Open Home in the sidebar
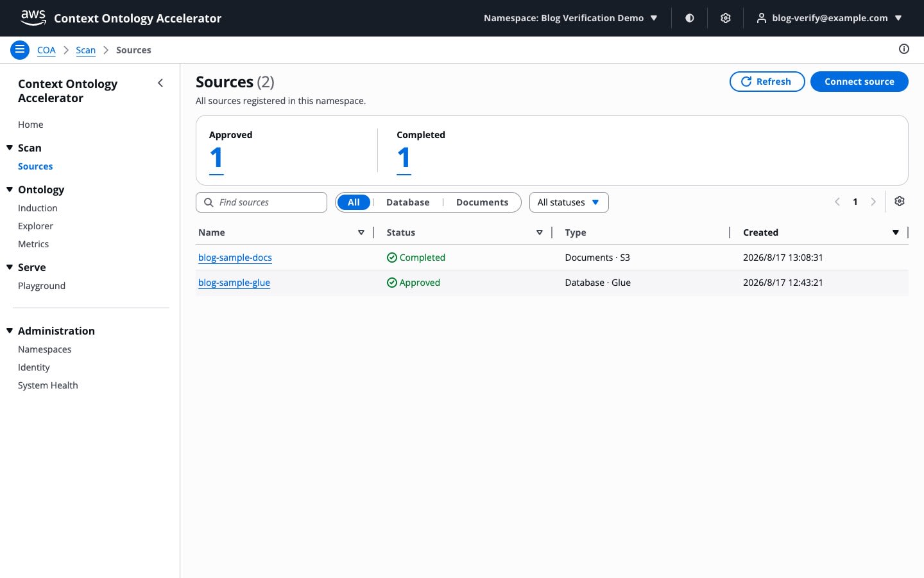924x578 pixels. click(31, 125)
